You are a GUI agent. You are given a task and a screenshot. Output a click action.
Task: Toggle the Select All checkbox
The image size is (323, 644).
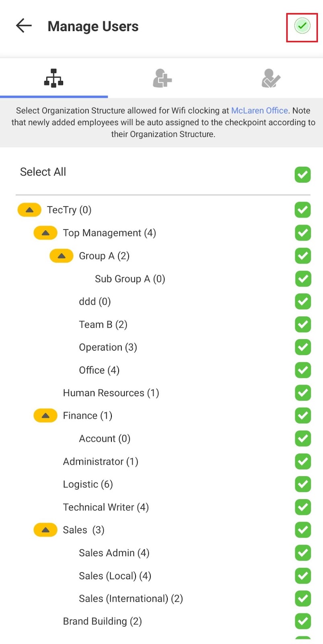[x=302, y=175]
